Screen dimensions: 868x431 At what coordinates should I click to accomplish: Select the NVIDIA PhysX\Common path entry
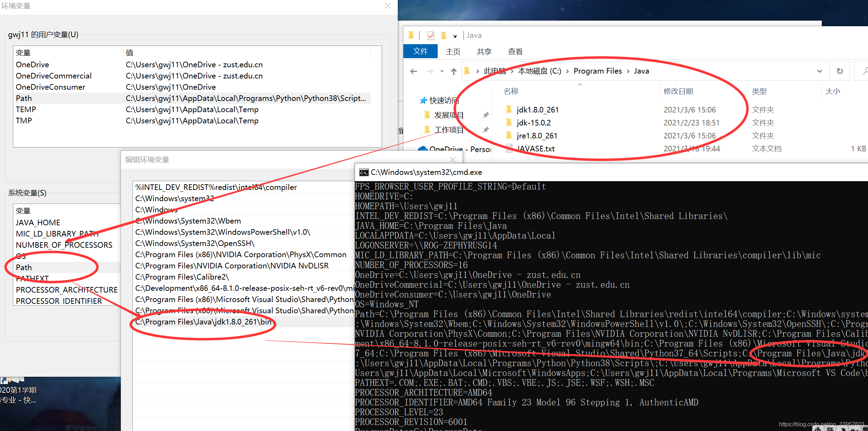(244, 254)
